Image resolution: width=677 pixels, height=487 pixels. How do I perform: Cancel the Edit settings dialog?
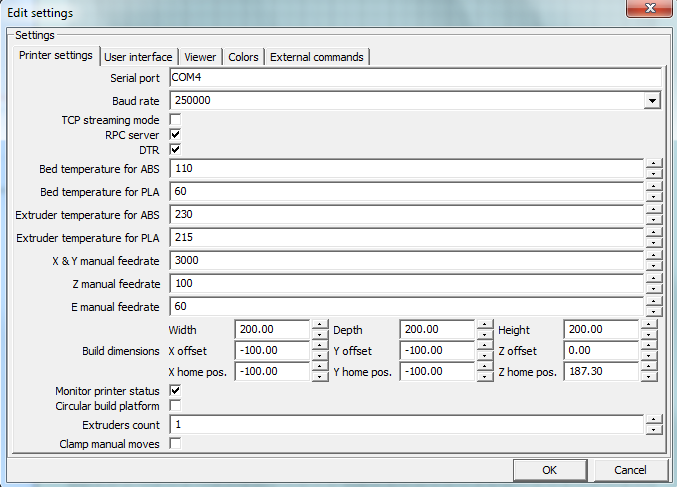point(630,470)
